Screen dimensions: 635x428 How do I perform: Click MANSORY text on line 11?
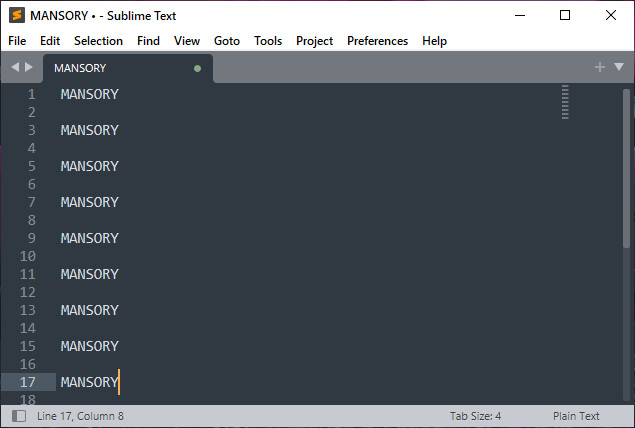point(89,274)
